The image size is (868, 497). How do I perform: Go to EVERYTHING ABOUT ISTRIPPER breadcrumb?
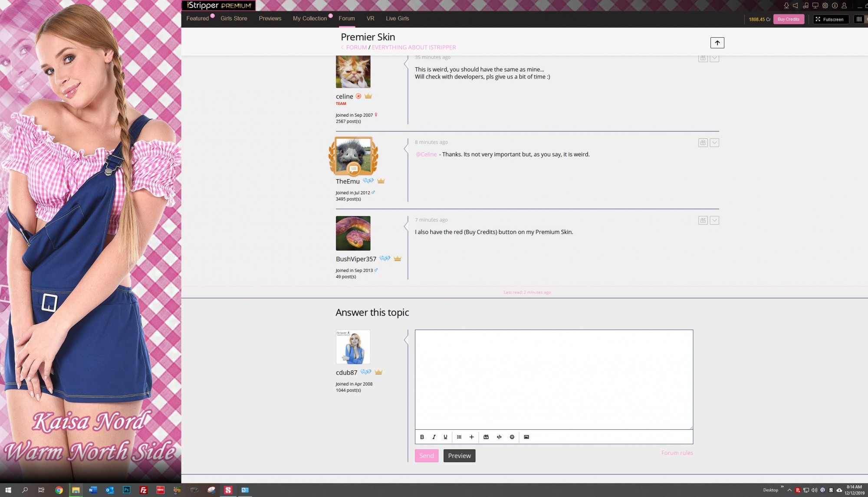414,47
